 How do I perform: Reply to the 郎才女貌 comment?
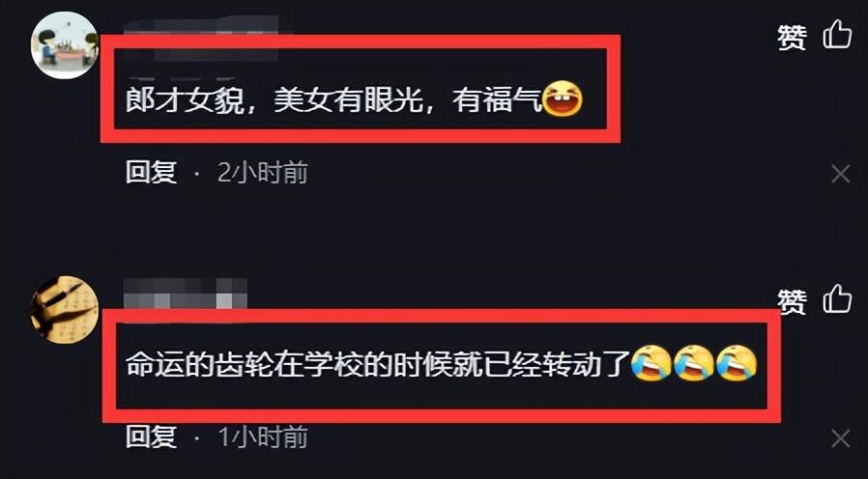(151, 173)
